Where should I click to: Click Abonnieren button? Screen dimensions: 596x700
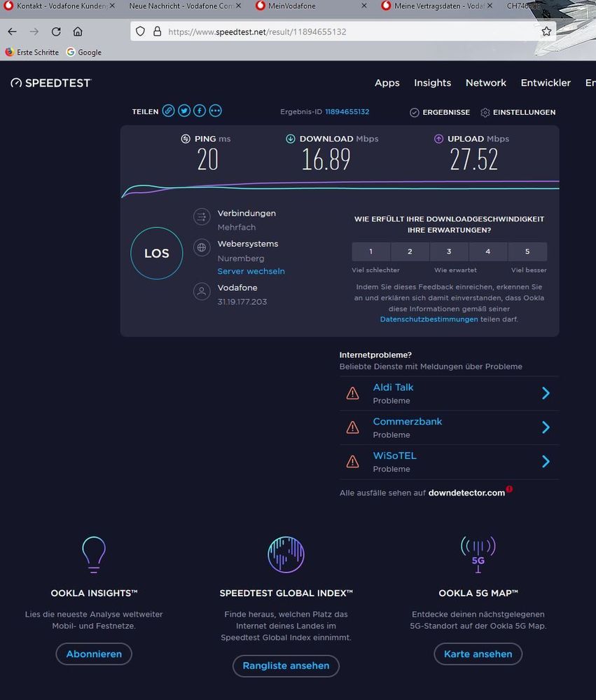[x=94, y=654]
